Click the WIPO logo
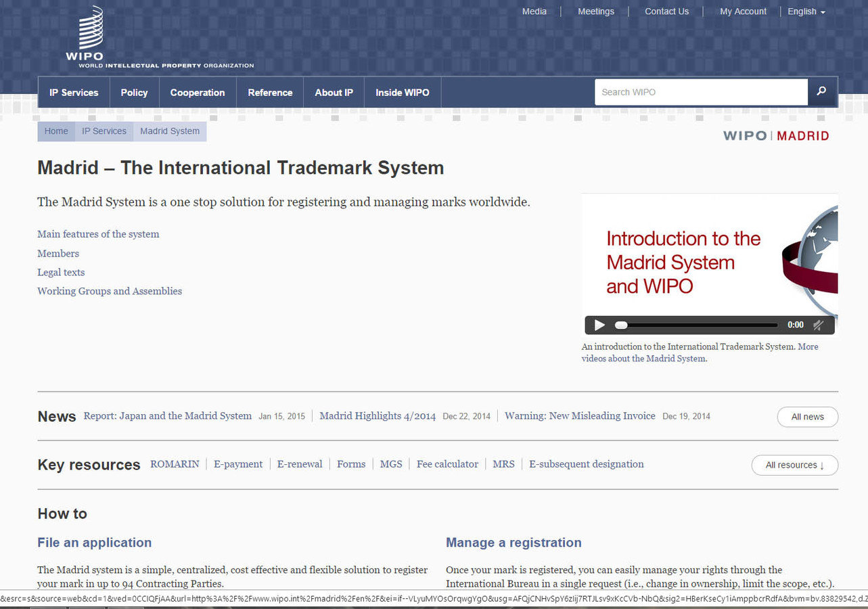The width and height of the screenshot is (868, 609). click(x=160, y=37)
